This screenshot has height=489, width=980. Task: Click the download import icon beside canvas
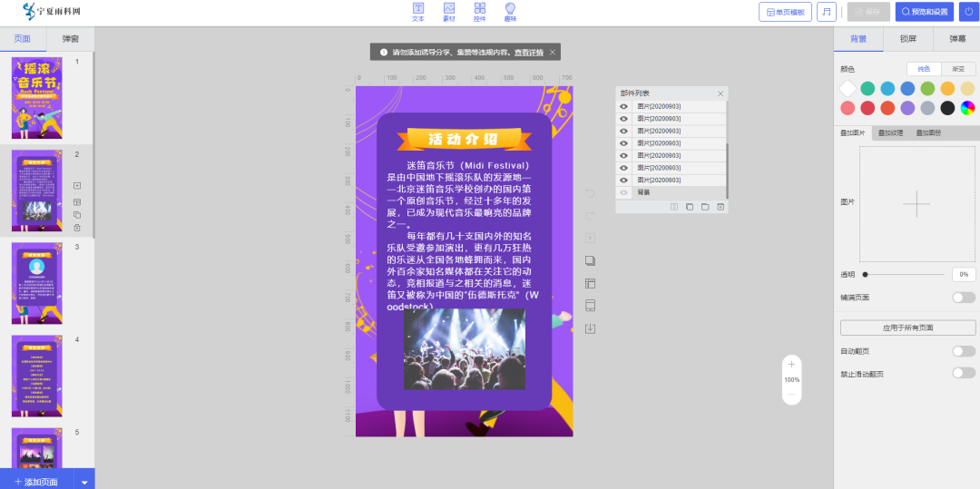point(590,328)
